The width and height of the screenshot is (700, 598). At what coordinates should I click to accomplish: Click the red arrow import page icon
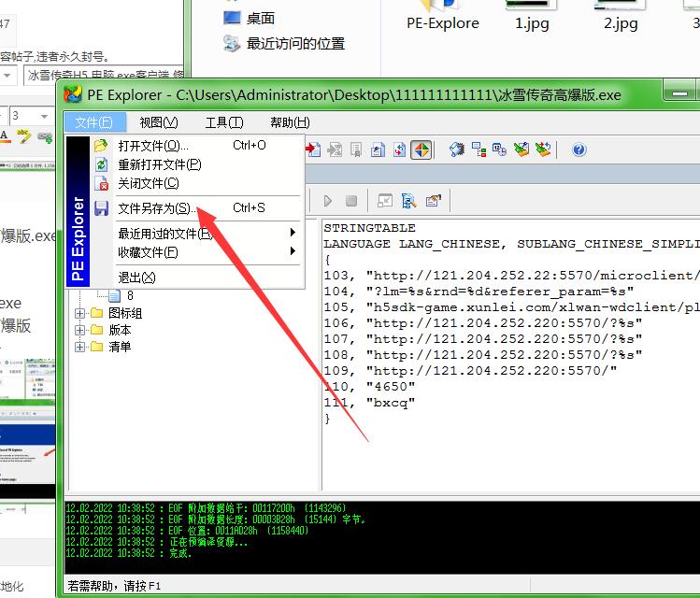point(313,149)
